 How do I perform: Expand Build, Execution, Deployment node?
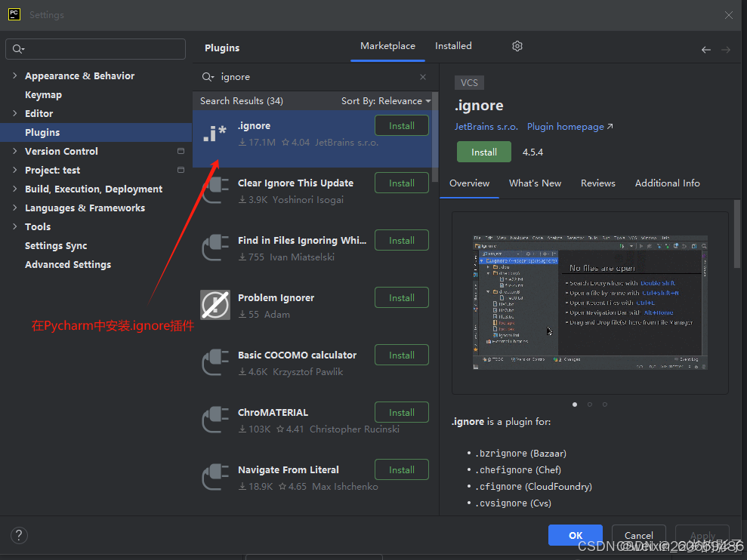(x=15, y=189)
